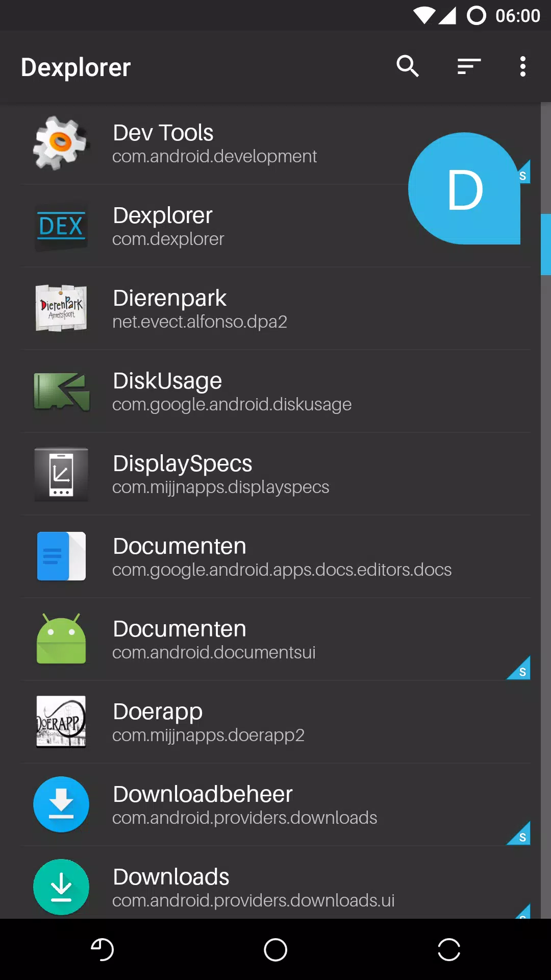Select the com.android.documentsui list entry
This screenshot has height=980, width=551.
[x=275, y=639]
